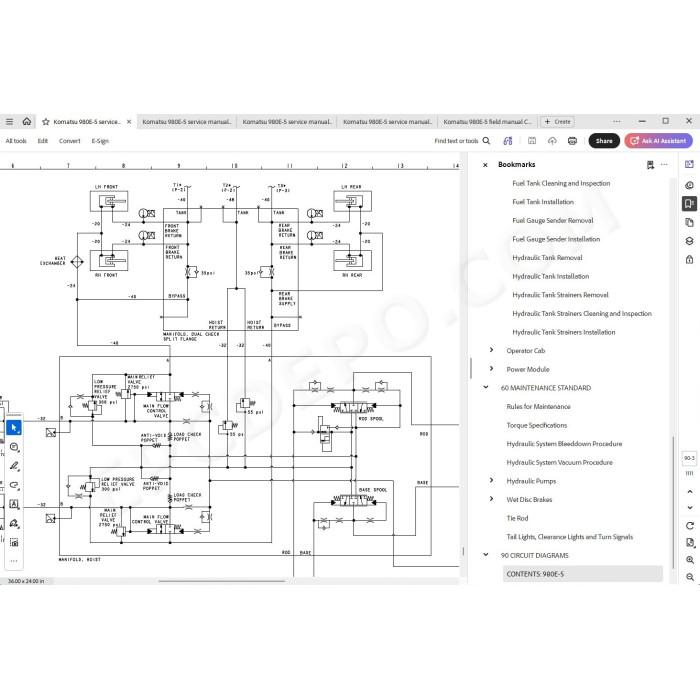Click the Save icon in the toolbar
The image size is (700, 700).
click(532, 141)
